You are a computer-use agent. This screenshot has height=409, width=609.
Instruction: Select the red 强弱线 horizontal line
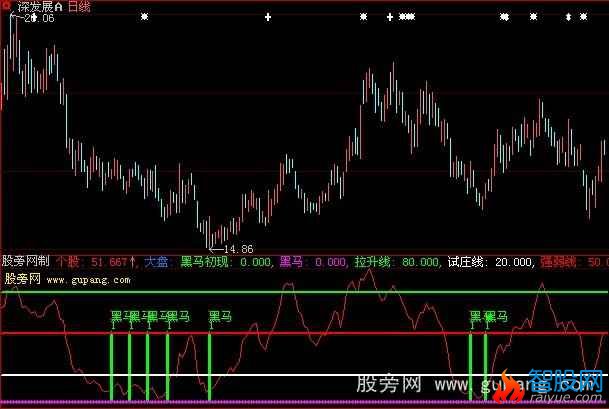304,333
